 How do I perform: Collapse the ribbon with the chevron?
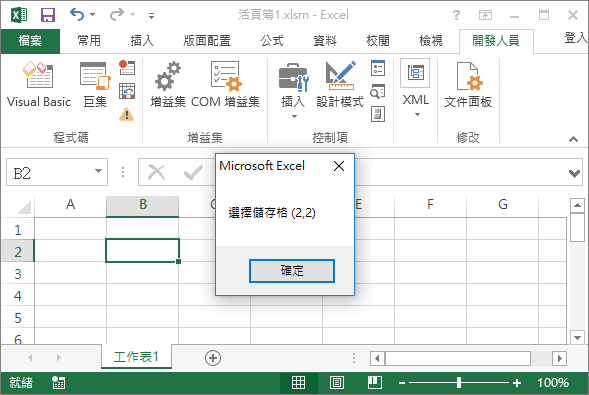[573, 139]
